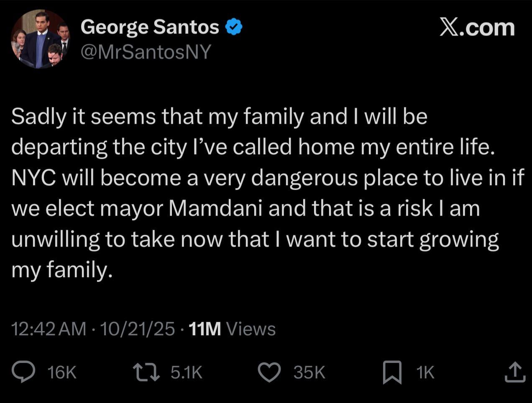
Task: Open George Santos's profile avatar photo
Action: [x=40, y=39]
